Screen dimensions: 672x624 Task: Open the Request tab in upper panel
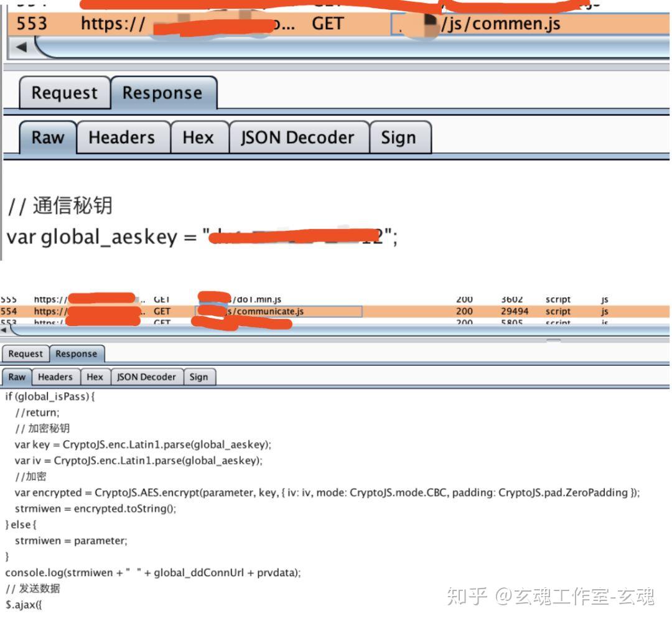point(65,93)
